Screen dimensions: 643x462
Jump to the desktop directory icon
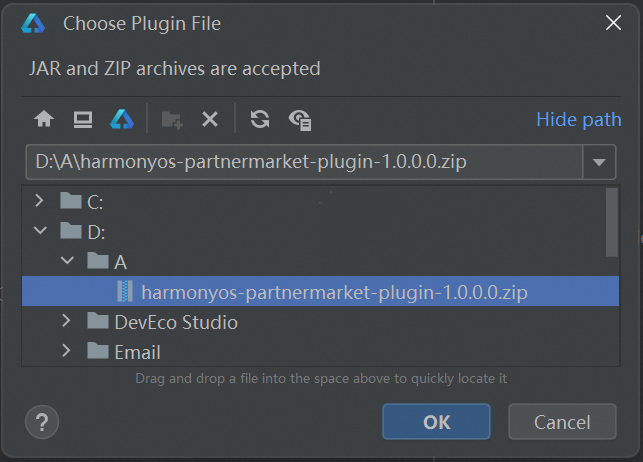[x=83, y=119]
